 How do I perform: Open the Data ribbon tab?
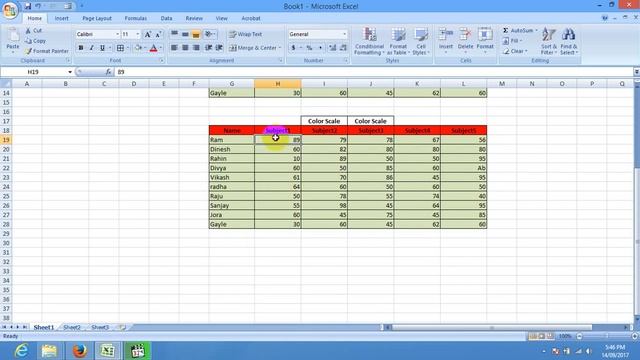point(166,18)
